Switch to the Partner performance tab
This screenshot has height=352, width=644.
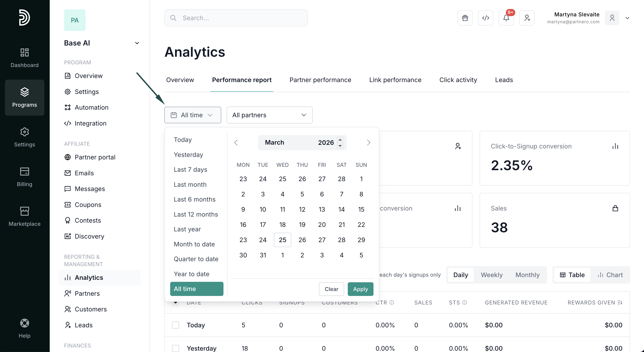tap(320, 80)
